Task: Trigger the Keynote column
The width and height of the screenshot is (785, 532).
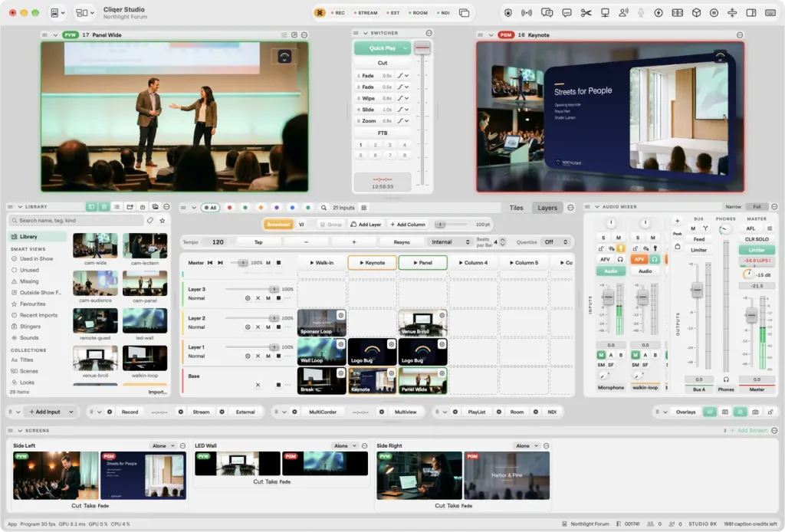Action: (372, 263)
